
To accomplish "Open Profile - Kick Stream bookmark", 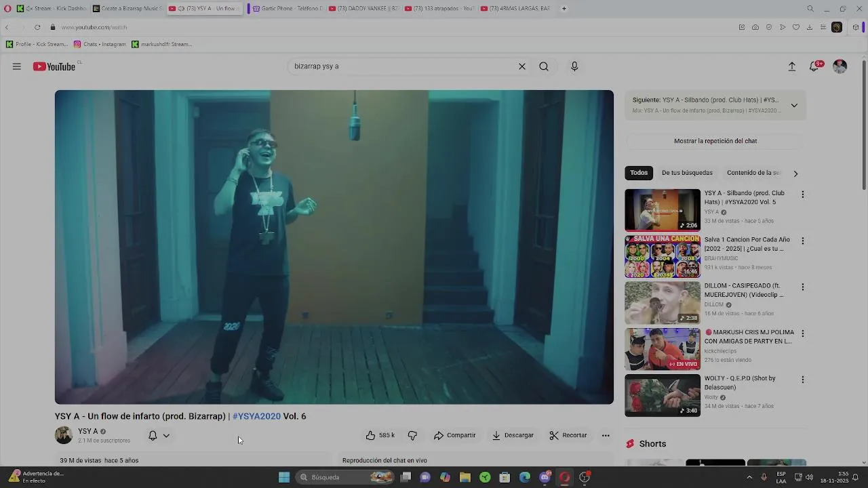I will [x=37, y=44].
